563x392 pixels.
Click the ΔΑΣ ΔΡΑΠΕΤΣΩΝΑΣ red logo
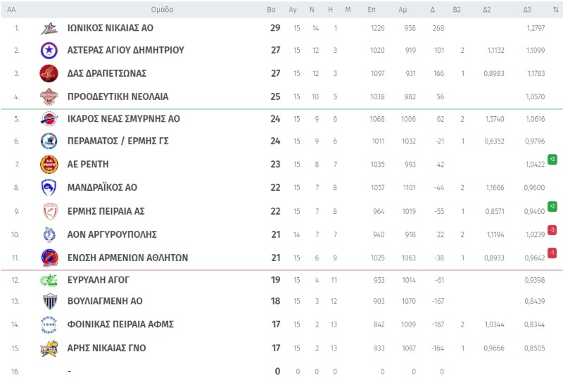[49, 74]
